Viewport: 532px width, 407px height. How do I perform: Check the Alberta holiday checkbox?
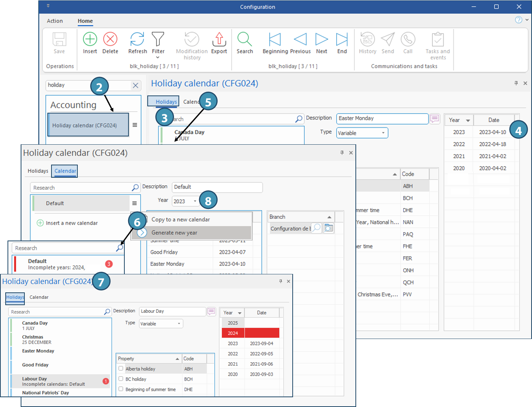(121, 369)
